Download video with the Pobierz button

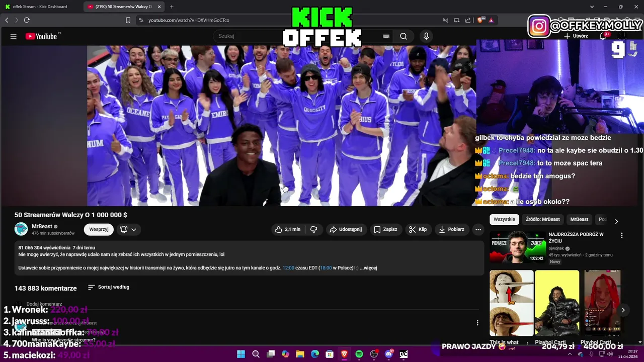tap(451, 229)
